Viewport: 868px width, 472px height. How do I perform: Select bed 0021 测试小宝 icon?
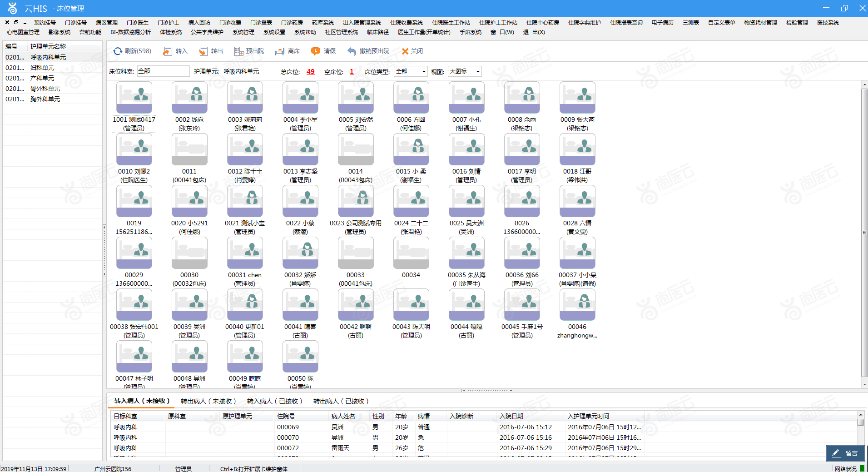point(245,201)
